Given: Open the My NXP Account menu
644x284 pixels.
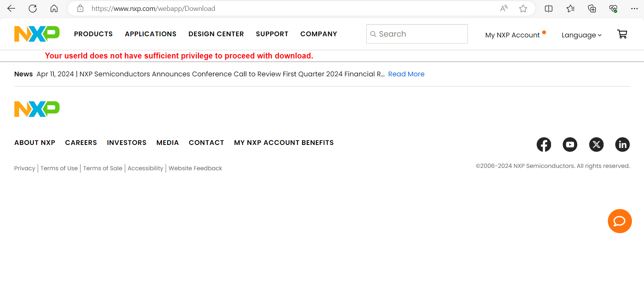Looking at the screenshot, I should point(513,35).
